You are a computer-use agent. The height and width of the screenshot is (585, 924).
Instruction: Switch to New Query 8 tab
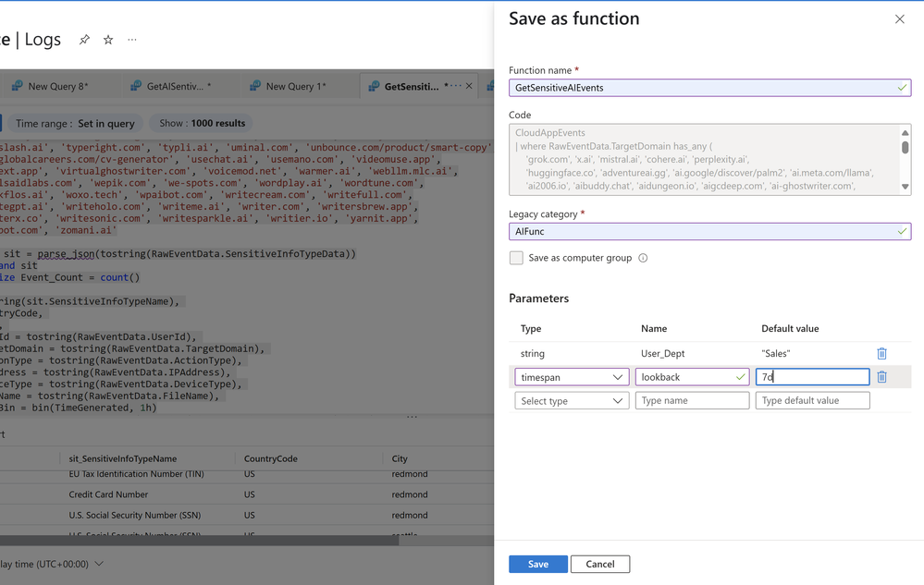pyautogui.click(x=57, y=86)
